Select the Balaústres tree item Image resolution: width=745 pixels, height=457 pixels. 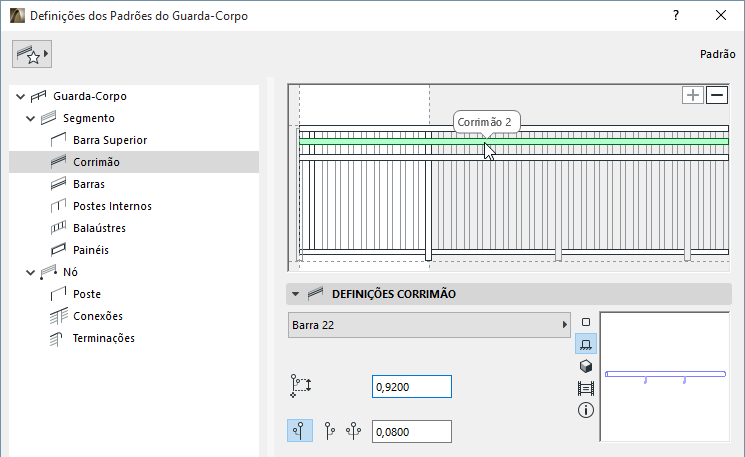coord(99,228)
